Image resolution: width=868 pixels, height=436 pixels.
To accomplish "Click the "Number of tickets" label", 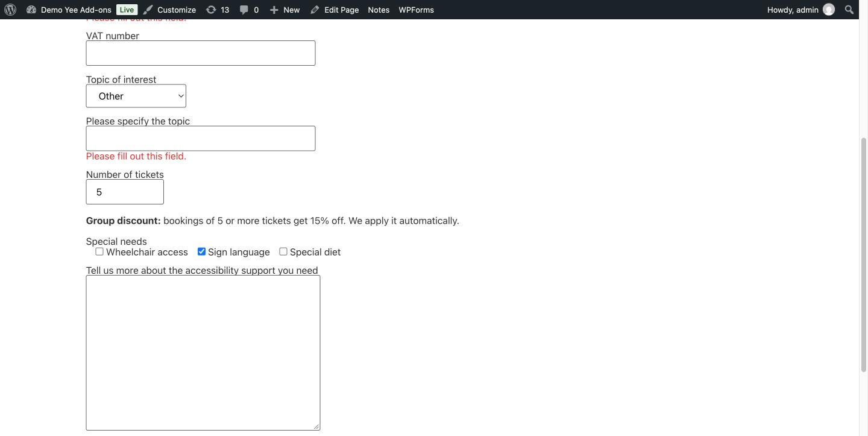I will pos(125,174).
